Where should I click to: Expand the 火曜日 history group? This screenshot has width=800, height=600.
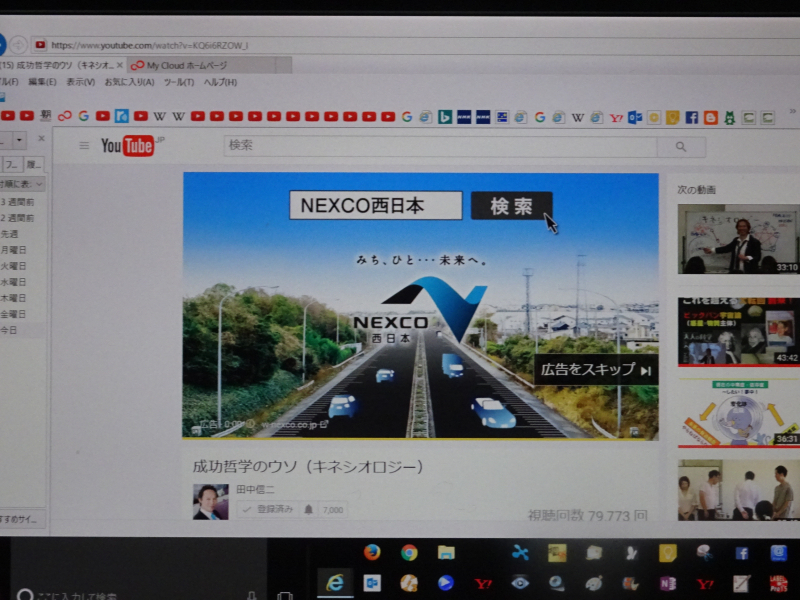[13, 266]
